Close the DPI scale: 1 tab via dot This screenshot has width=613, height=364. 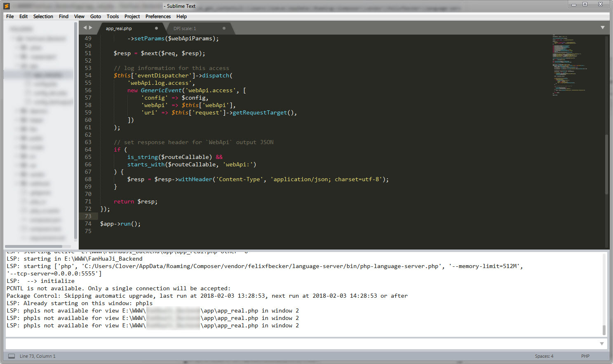pos(224,28)
